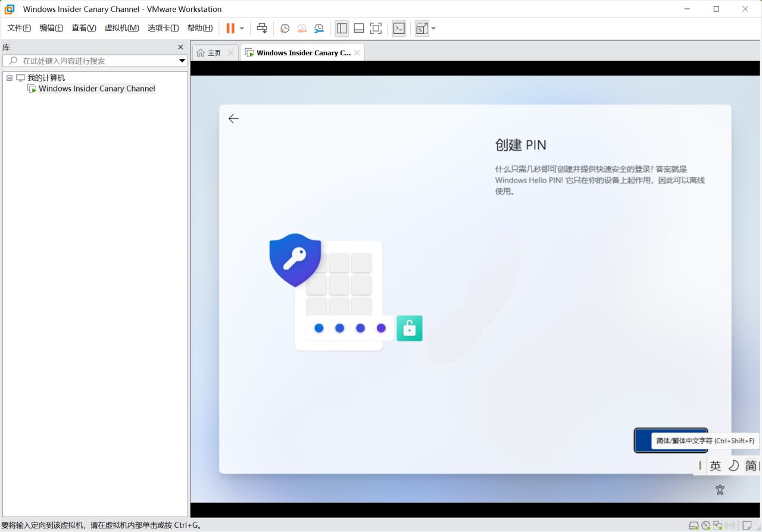Collapse the 我的计算机 tree node
762x532 pixels.
9,77
